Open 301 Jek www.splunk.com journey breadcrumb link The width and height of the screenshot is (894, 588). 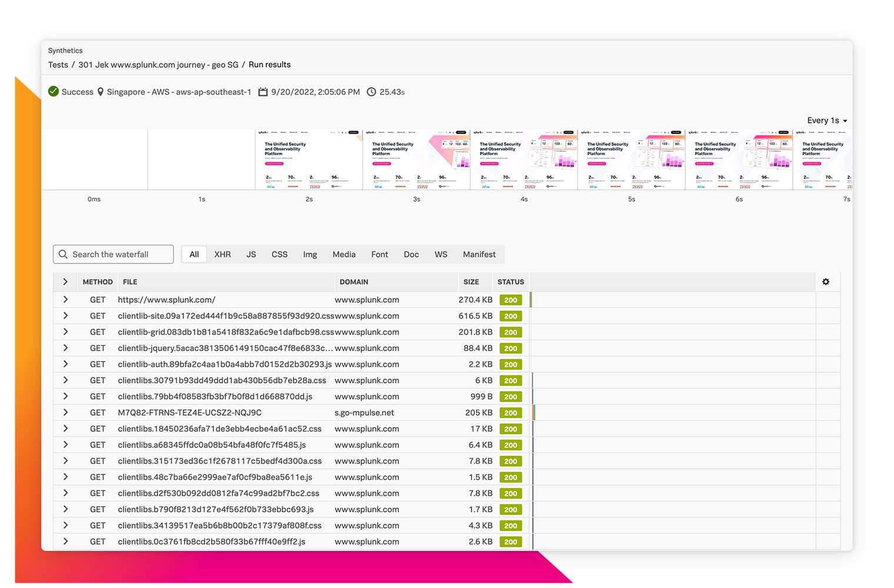[158, 65]
